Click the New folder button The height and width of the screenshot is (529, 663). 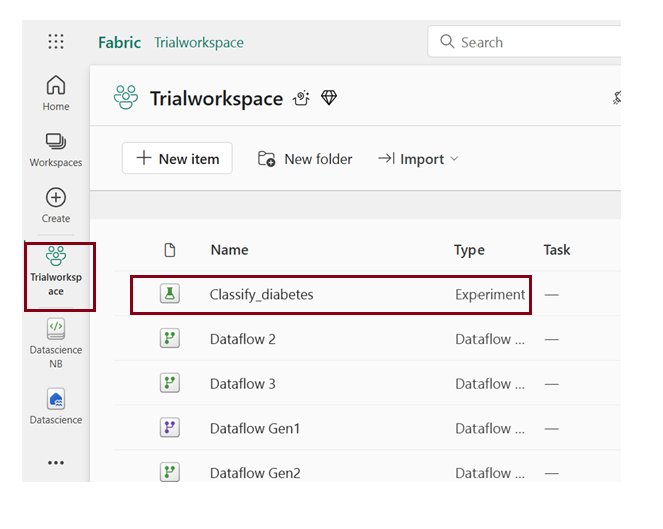pyautogui.click(x=305, y=159)
